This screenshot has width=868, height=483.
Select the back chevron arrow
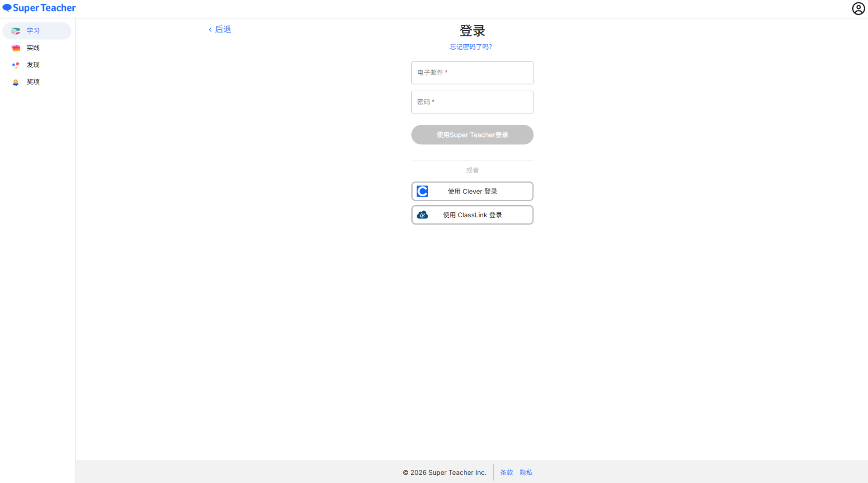click(x=210, y=29)
